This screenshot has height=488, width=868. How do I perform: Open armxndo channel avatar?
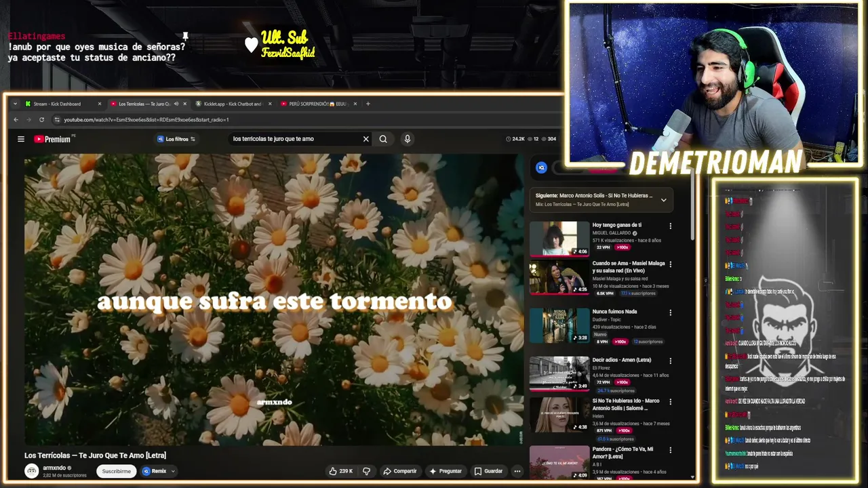coord(32,471)
